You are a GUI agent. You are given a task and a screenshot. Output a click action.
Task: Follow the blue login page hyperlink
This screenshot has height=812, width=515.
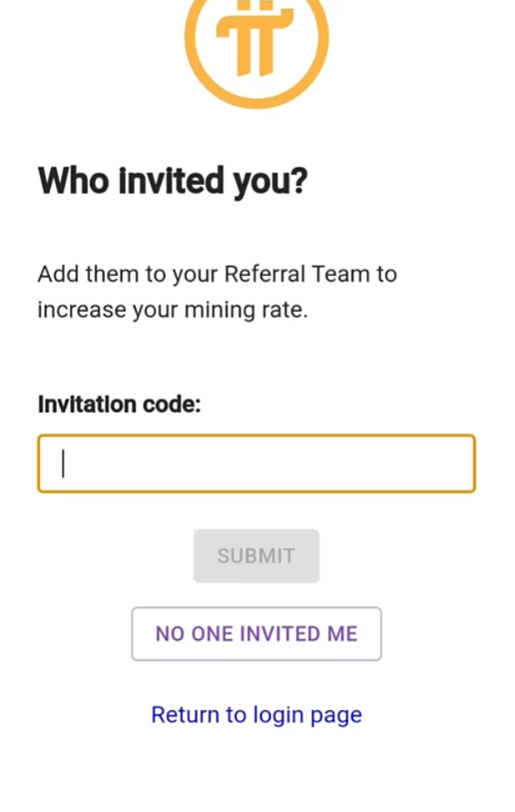[x=256, y=715]
